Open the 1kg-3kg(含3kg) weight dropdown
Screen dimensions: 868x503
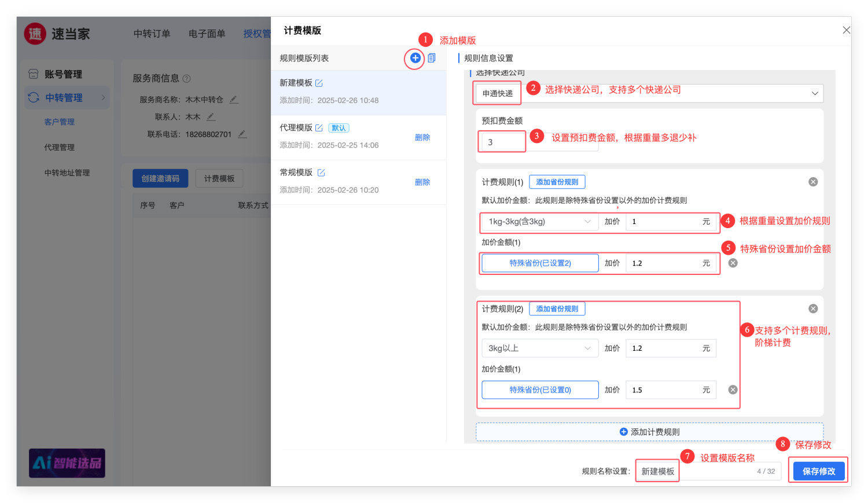539,222
